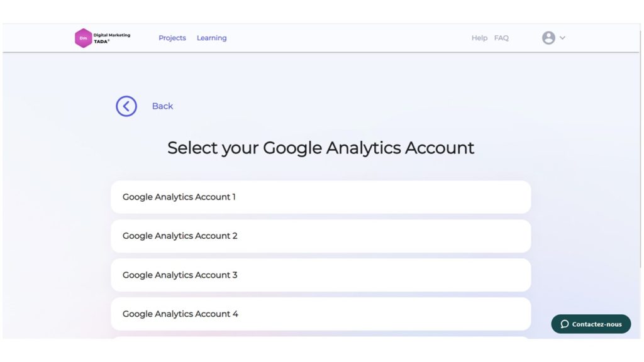The image size is (644, 362).
Task: Click the Select your Google Analytics Account heading
Action: point(321,148)
